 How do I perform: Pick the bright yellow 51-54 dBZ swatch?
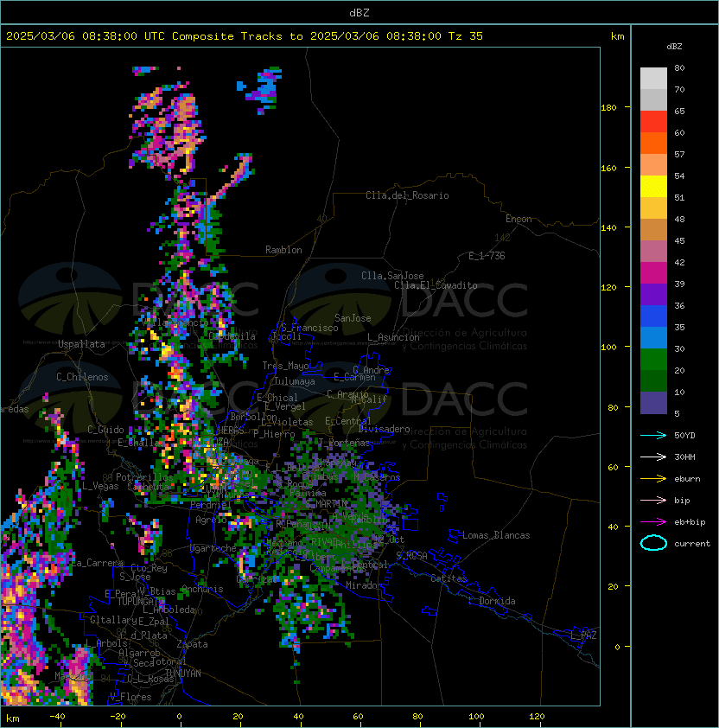653,187
